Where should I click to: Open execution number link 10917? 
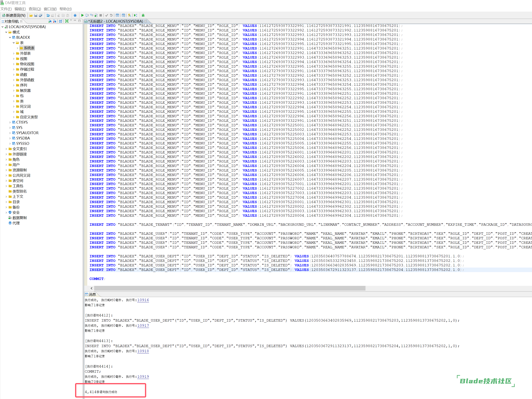coord(143,326)
